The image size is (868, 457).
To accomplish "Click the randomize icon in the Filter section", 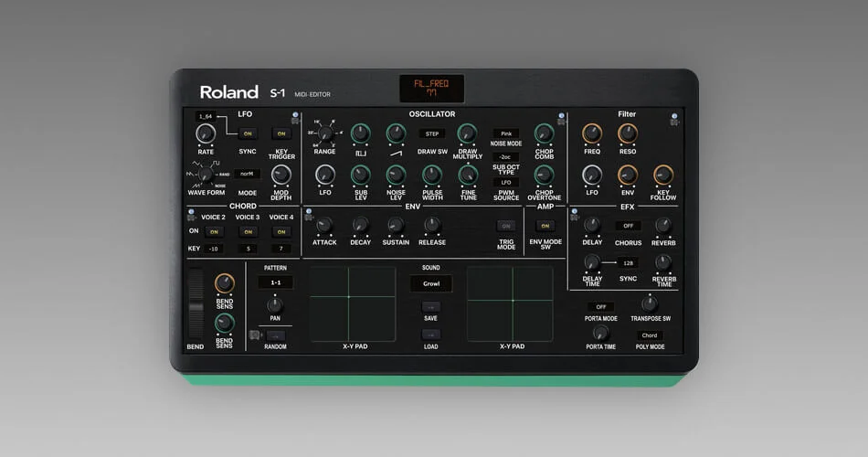I will [674, 119].
